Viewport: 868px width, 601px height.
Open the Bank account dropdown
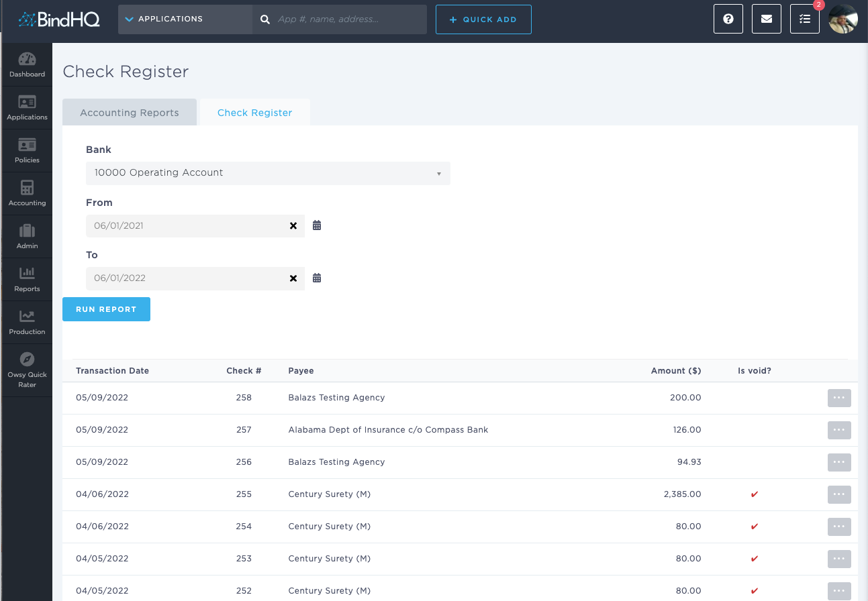(x=268, y=172)
